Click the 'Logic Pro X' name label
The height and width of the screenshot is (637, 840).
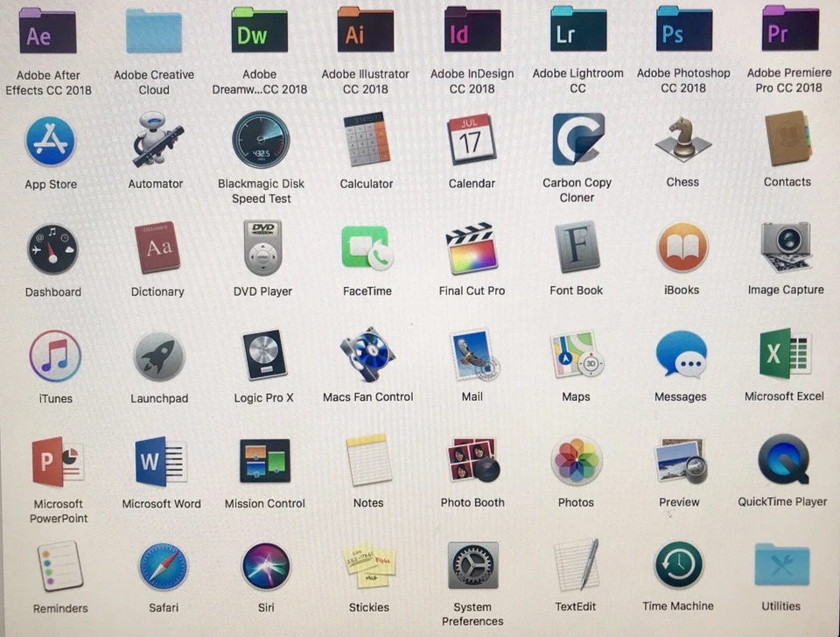pos(263,398)
